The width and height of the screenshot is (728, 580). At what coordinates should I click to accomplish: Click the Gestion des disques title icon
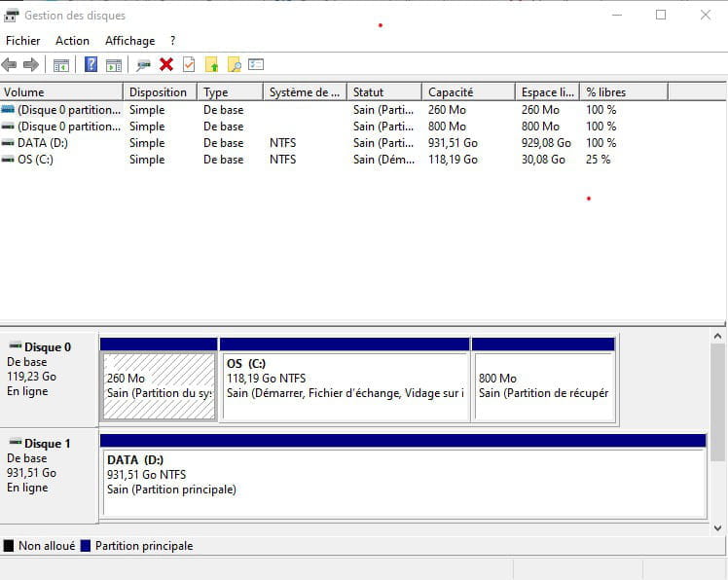click(11, 16)
